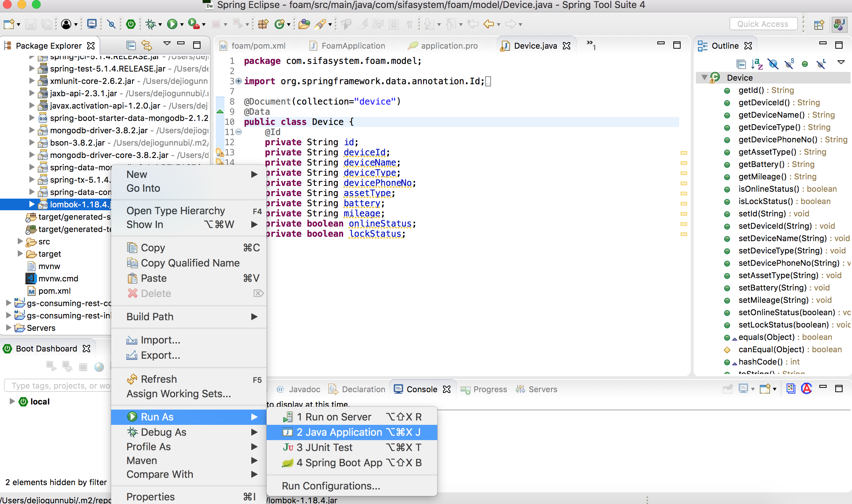852x504 pixels.
Task: Click the Boot Dashboard tag filter field
Action: click(x=58, y=386)
